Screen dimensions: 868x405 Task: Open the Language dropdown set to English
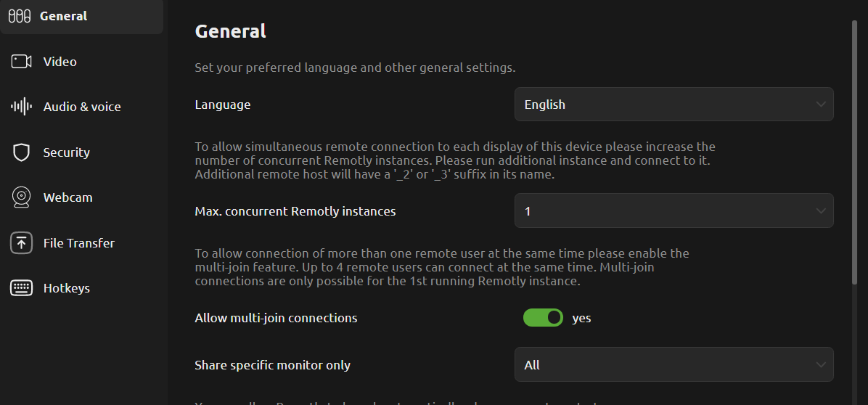coord(673,104)
